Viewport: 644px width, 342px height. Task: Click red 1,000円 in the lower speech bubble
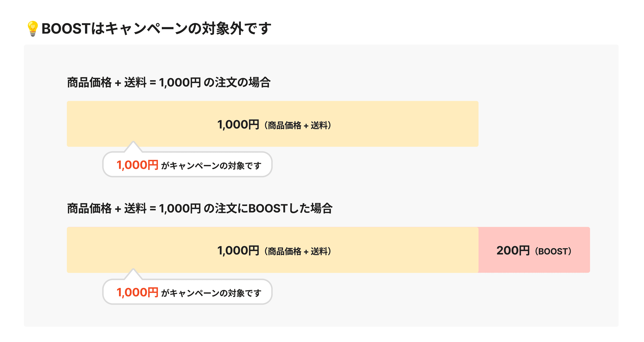pos(137,292)
